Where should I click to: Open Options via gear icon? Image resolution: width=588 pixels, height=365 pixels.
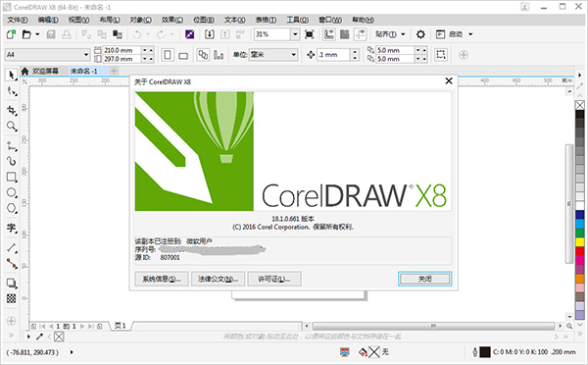pos(420,34)
